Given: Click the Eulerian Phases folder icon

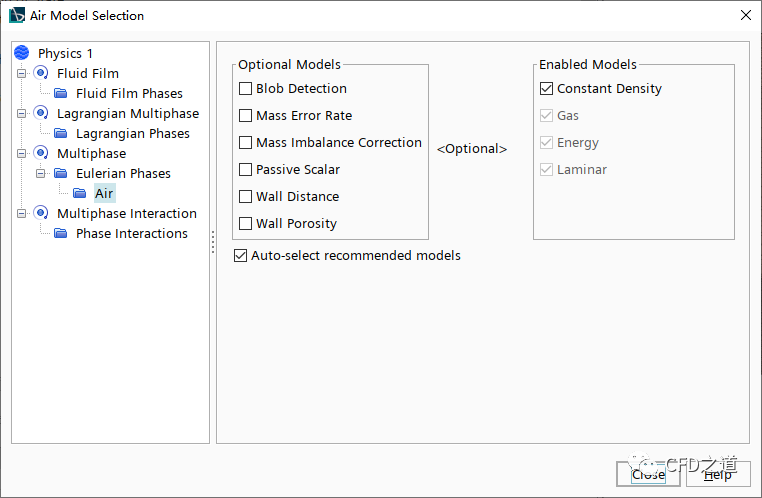Looking at the screenshot, I should coord(60,173).
